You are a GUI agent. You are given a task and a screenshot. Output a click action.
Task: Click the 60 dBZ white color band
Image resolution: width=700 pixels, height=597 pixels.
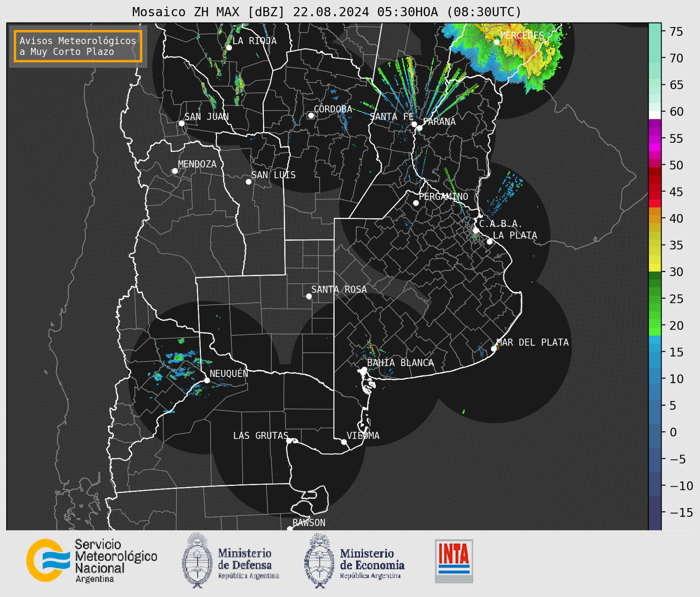pyautogui.click(x=655, y=115)
